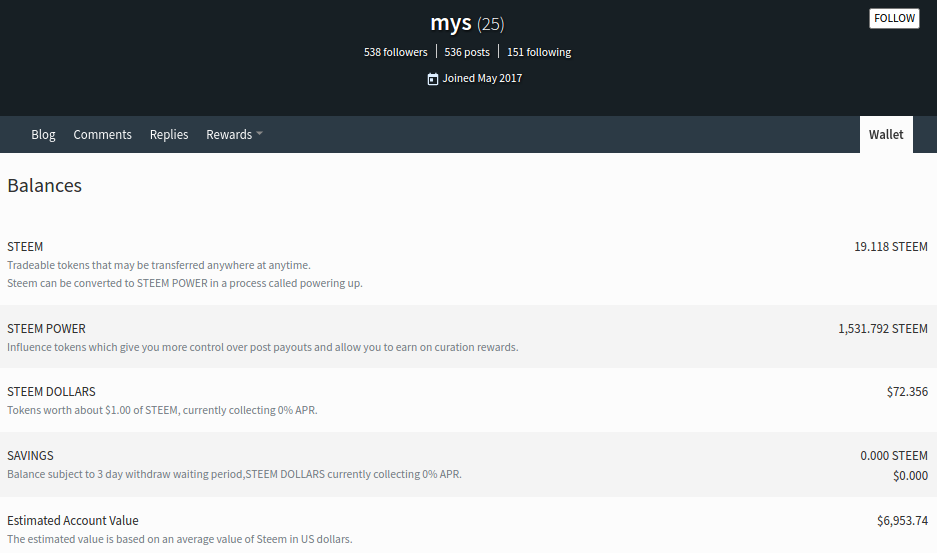Click the Balances heading
Image resolution: width=937 pixels, height=553 pixels.
(x=44, y=185)
